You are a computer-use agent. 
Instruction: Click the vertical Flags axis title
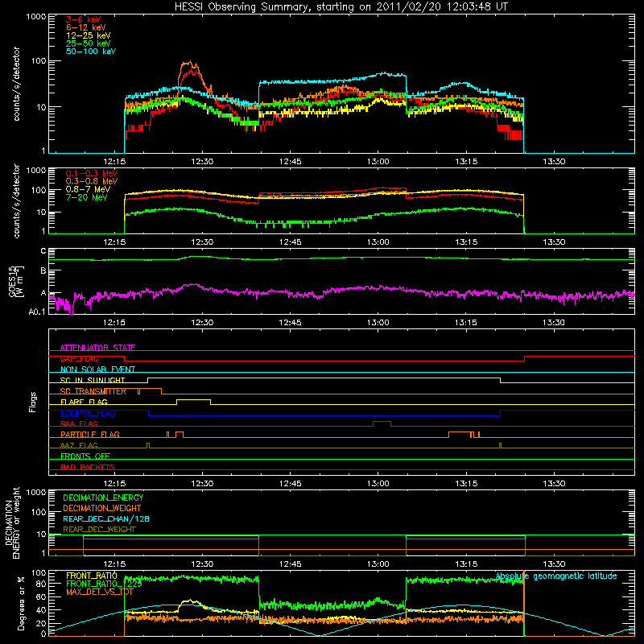33,402
